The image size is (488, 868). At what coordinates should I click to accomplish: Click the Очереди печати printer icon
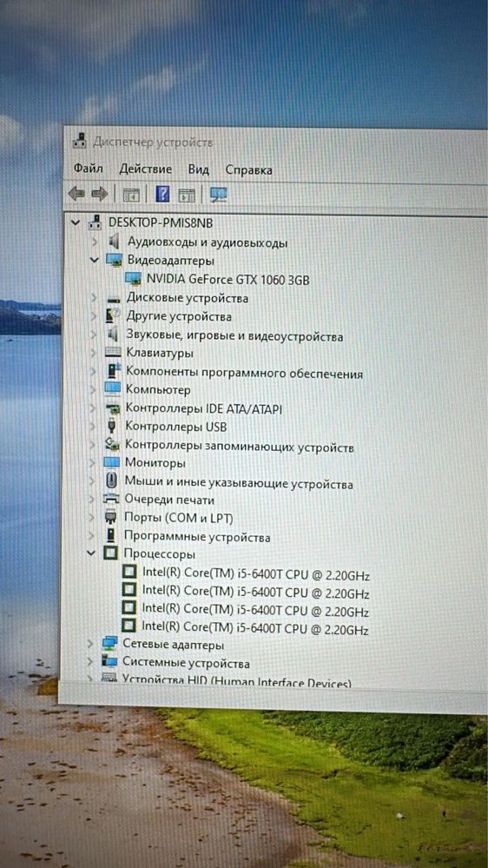(112, 500)
